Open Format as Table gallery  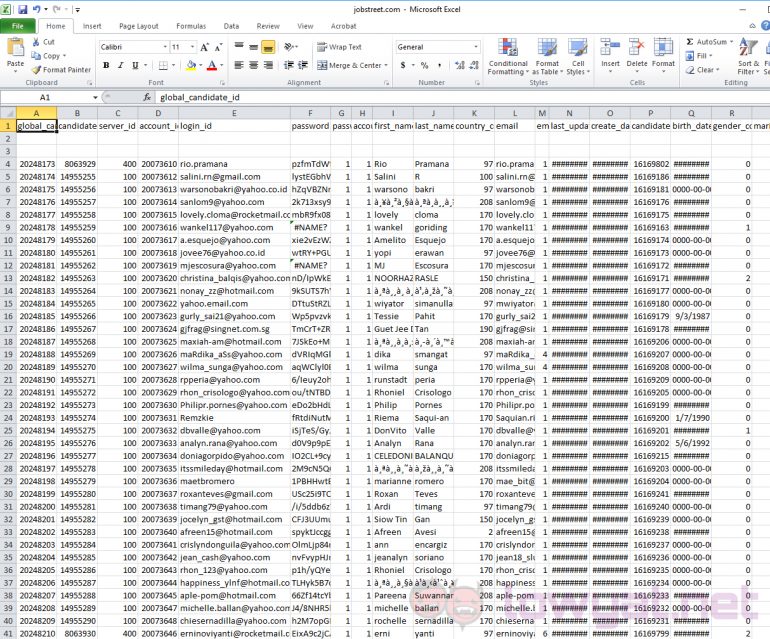tap(547, 57)
